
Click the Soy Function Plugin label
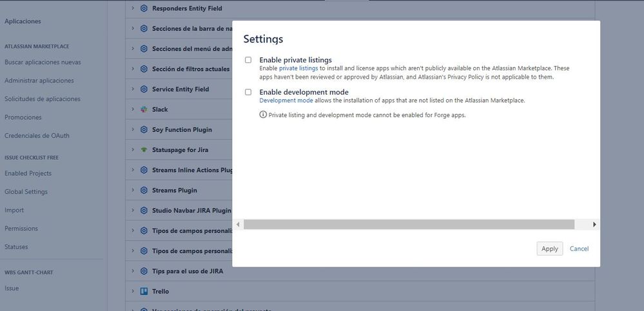[182, 129]
